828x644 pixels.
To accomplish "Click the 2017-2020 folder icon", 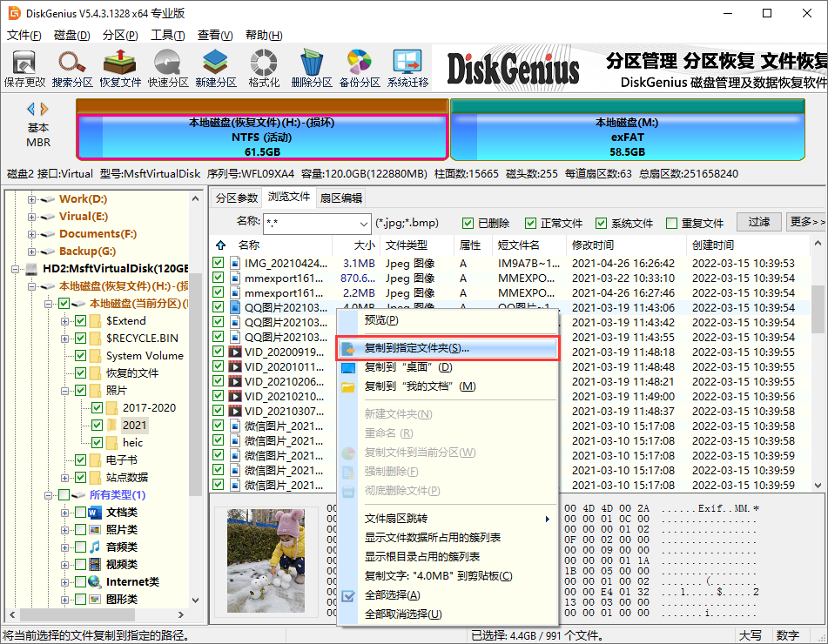I will (x=112, y=407).
